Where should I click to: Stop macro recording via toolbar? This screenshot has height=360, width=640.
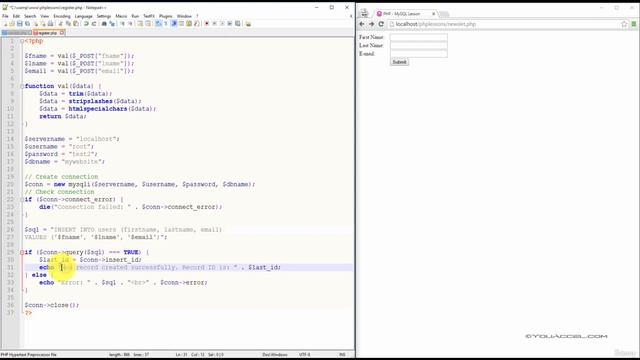point(214,24)
